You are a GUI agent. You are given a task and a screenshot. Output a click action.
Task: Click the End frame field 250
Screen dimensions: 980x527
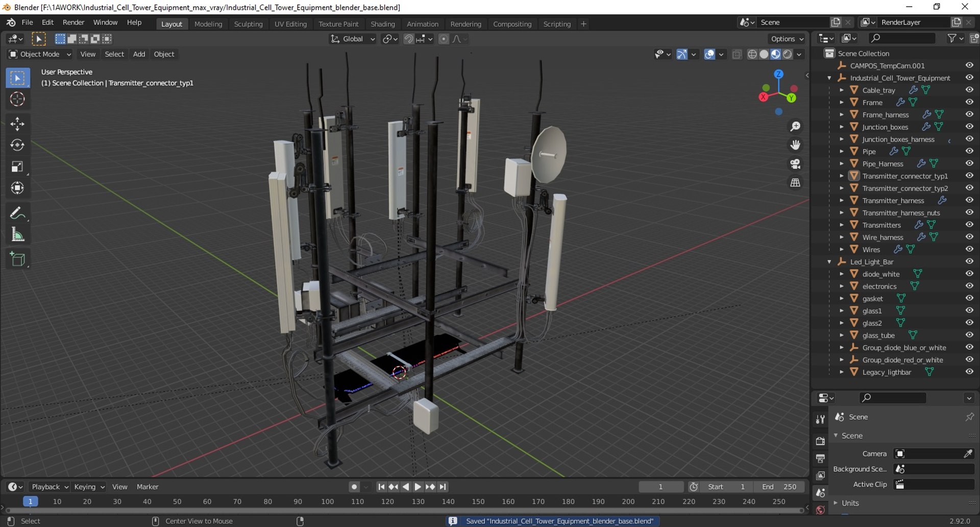pyautogui.click(x=779, y=487)
